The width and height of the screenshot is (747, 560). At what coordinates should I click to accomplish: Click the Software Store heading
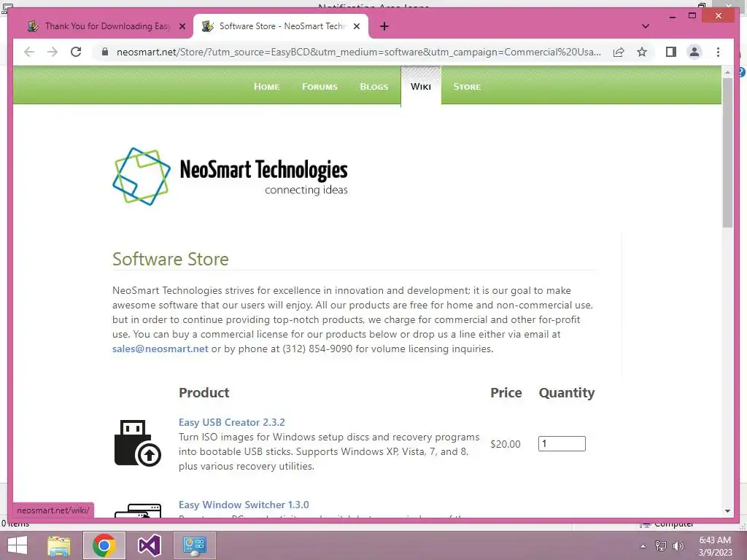[x=171, y=259]
